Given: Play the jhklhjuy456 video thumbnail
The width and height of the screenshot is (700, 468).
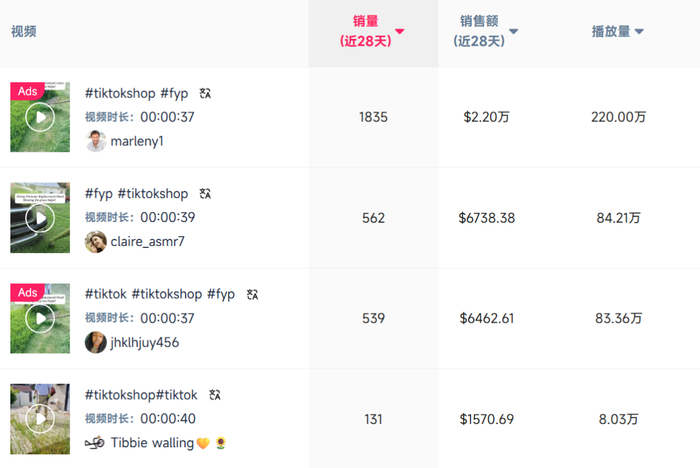Looking at the screenshot, I should pyautogui.click(x=40, y=318).
